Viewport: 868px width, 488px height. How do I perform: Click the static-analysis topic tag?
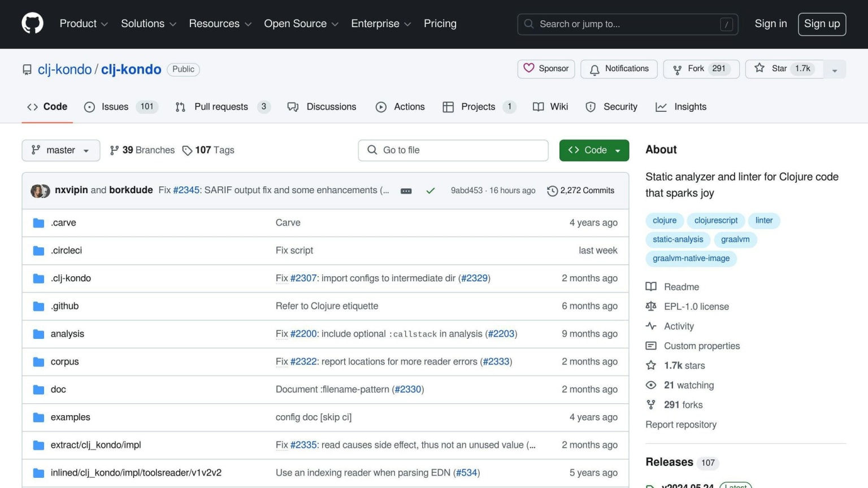tap(678, 239)
